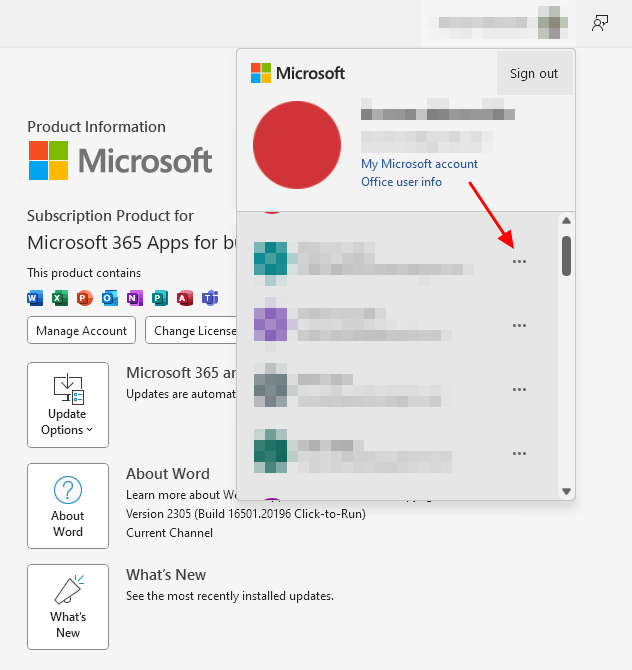Click the red profile picture circle
Viewport: 632px width, 670px height.
click(x=297, y=145)
